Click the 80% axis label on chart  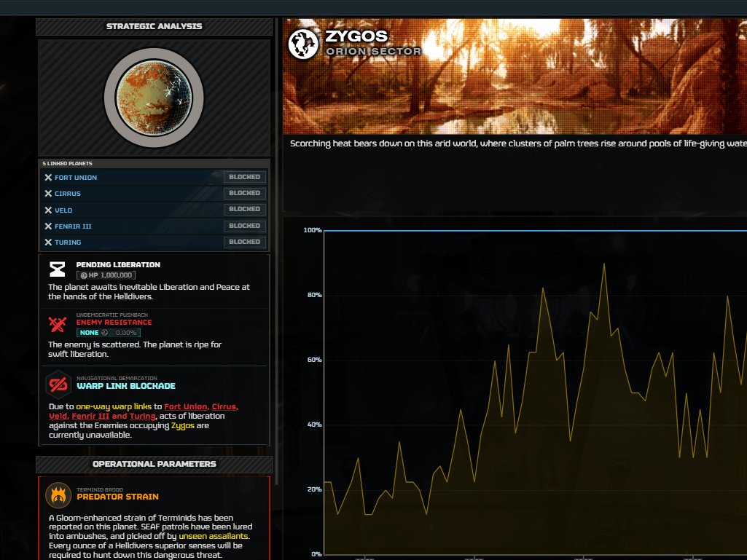[314, 295]
